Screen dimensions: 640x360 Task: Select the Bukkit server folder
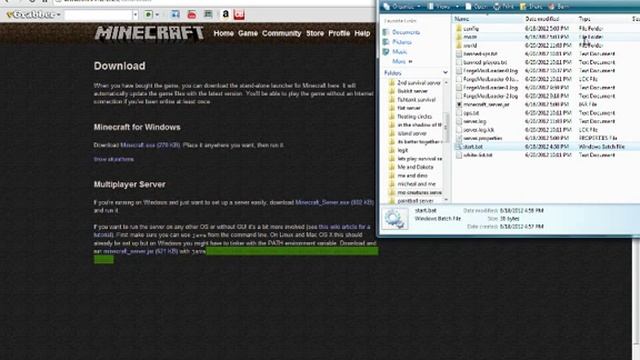tap(408, 91)
